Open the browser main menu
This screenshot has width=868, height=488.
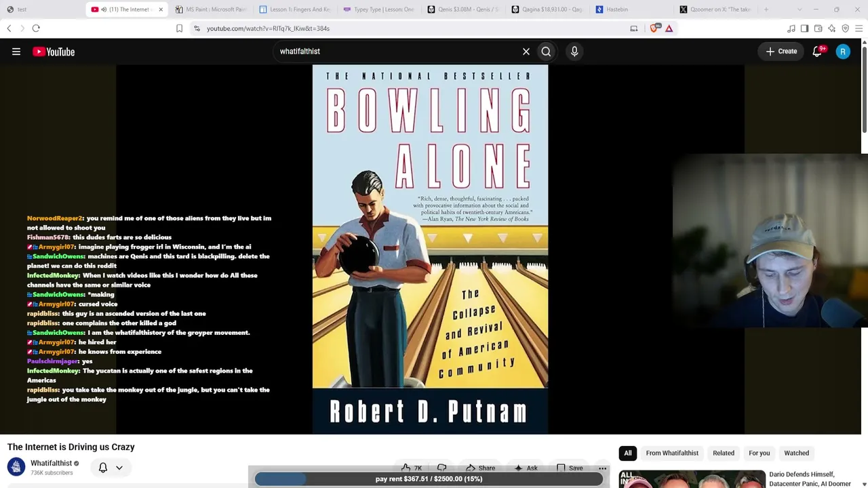coord(859,28)
